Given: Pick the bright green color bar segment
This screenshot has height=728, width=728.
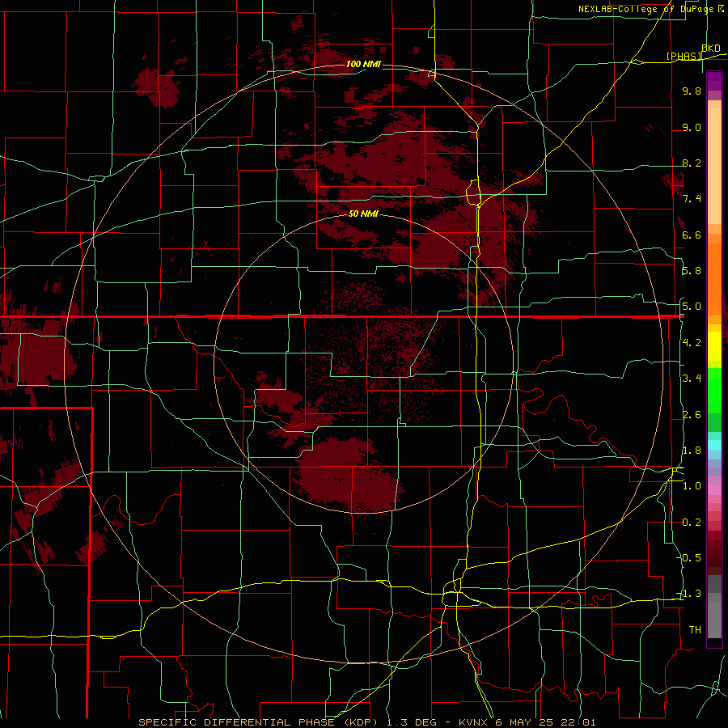Looking at the screenshot, I should pyautogui.click(x=714, y=390).
